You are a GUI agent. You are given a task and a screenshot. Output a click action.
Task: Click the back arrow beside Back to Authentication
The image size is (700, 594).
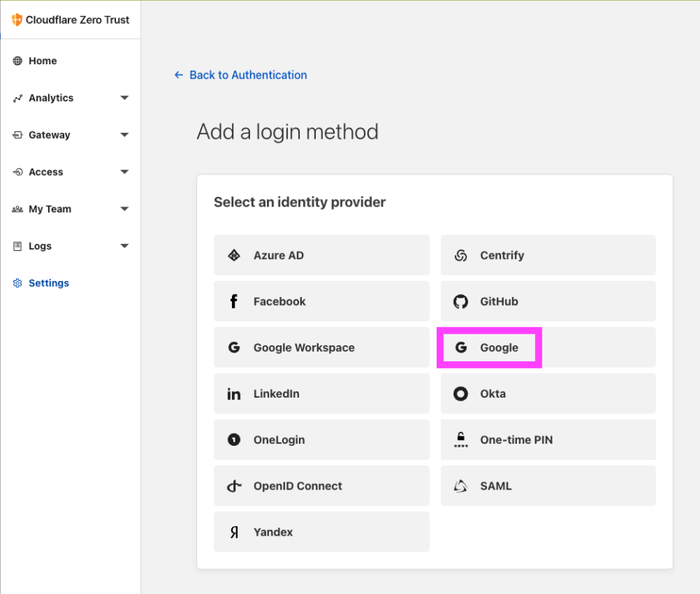coord(179,75)
